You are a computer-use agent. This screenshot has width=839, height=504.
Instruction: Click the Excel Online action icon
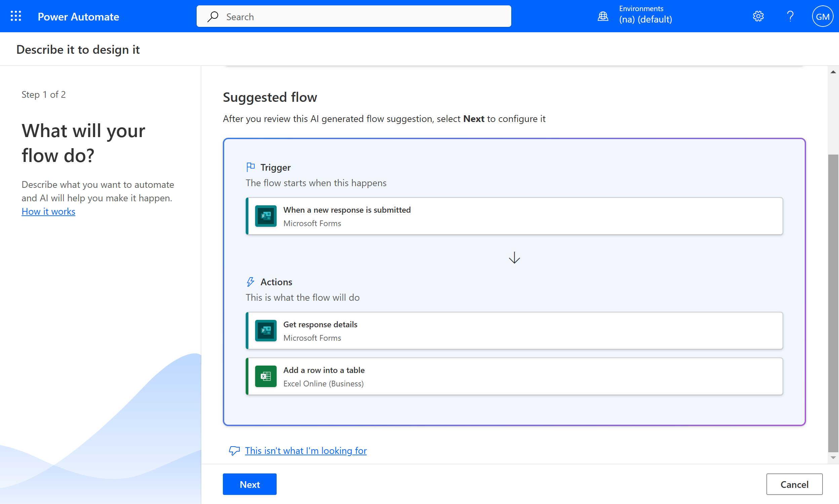pos(266,376)
